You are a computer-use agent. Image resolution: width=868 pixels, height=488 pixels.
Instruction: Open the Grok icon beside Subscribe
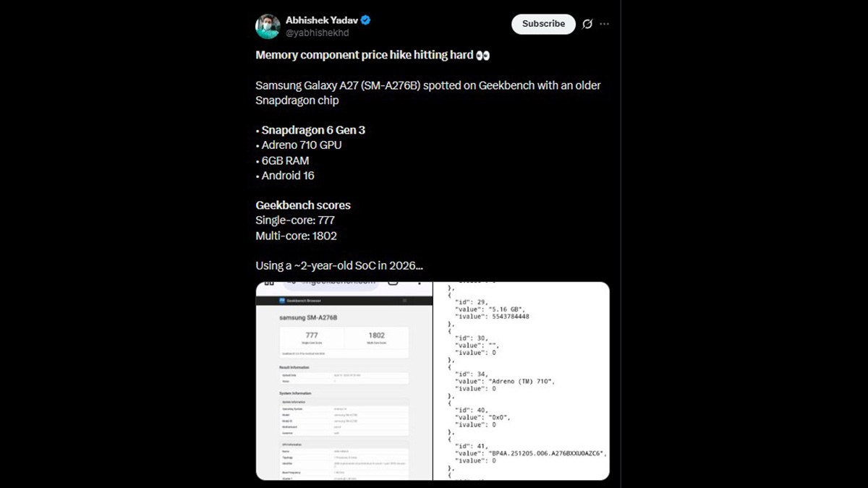coord(587,24)
